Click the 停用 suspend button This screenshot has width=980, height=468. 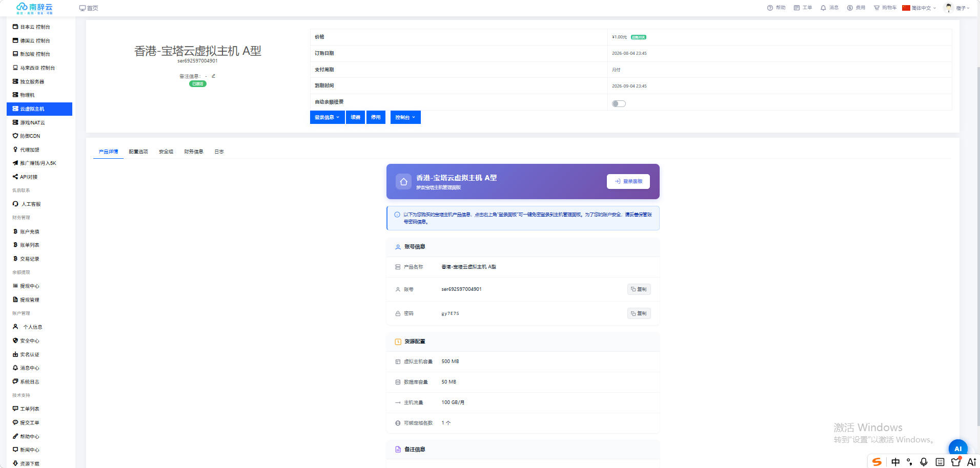pos(376,117)
